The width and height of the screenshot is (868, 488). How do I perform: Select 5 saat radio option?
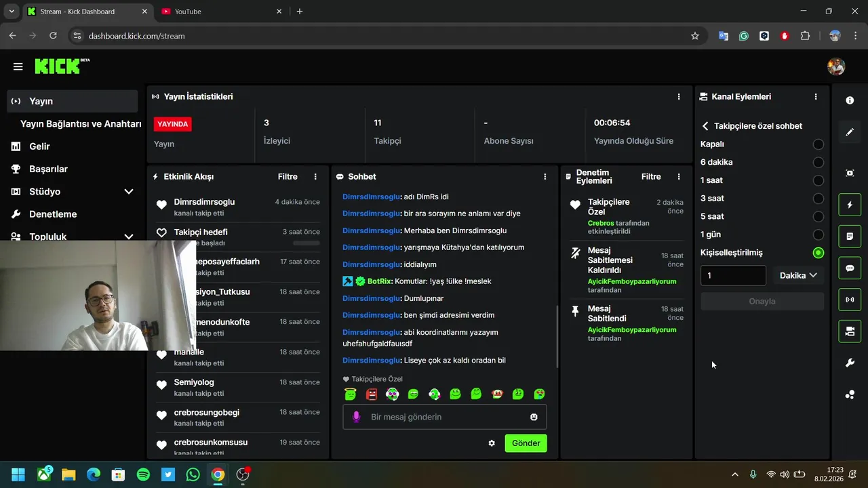(818, 217)
